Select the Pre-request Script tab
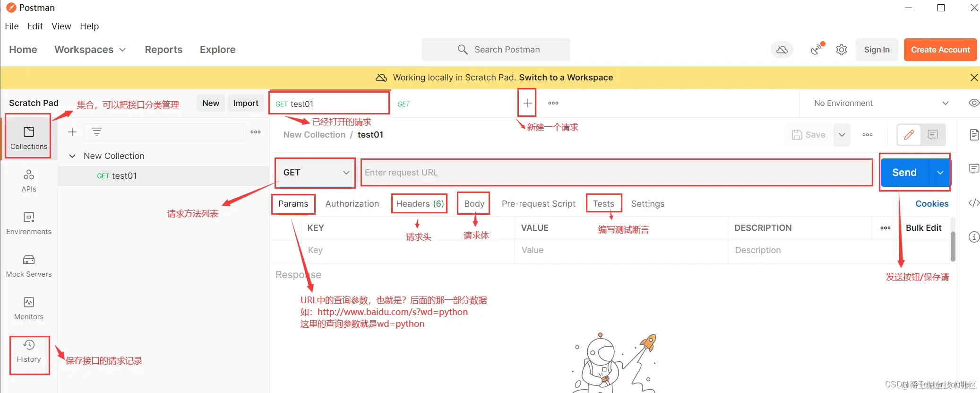This screenshot has width=980, height=393. pyautogui.click(x=539, y=204)
